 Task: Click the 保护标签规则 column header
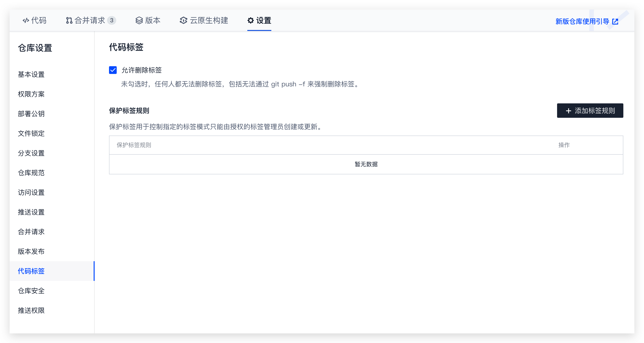click(134, 145)
